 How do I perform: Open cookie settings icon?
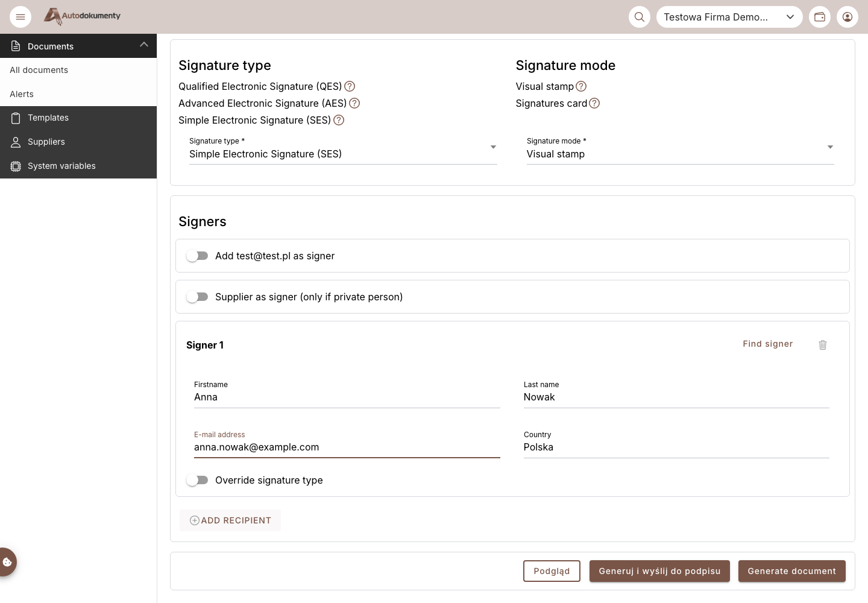7,562
